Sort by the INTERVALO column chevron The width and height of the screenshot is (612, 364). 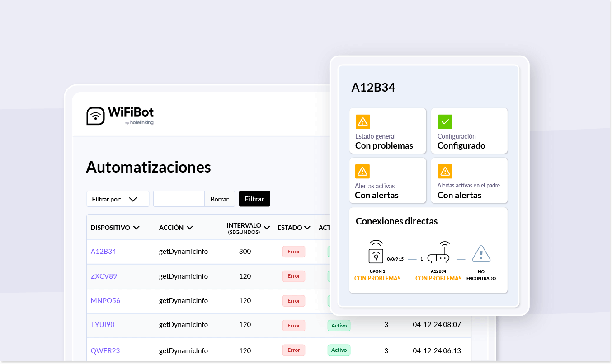pyautogui.click(x=267, y=228)
